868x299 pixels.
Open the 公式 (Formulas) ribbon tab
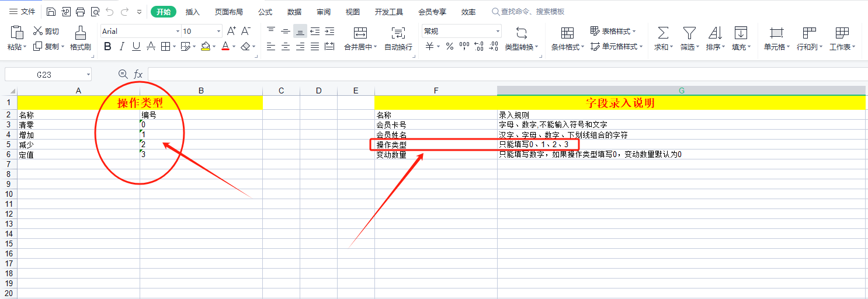click(x=265, y=12)
